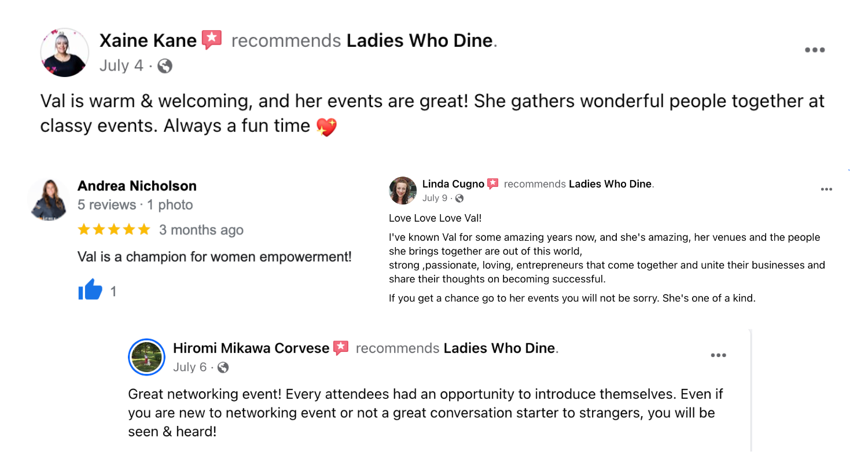Click Xaine Kane's name
The height and width of the screenshot is (463, 868).
pyautogui.click(x=147, y=40)
